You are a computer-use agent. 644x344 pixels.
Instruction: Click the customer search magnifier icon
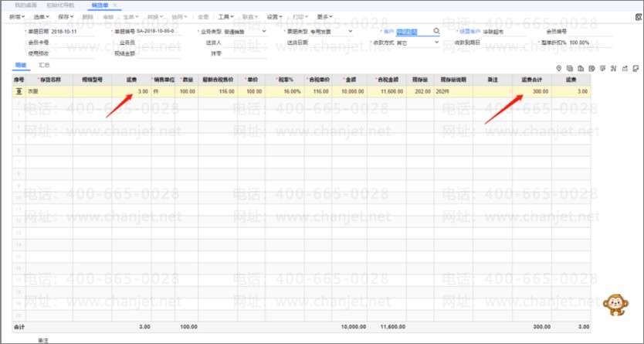point(436,32)
